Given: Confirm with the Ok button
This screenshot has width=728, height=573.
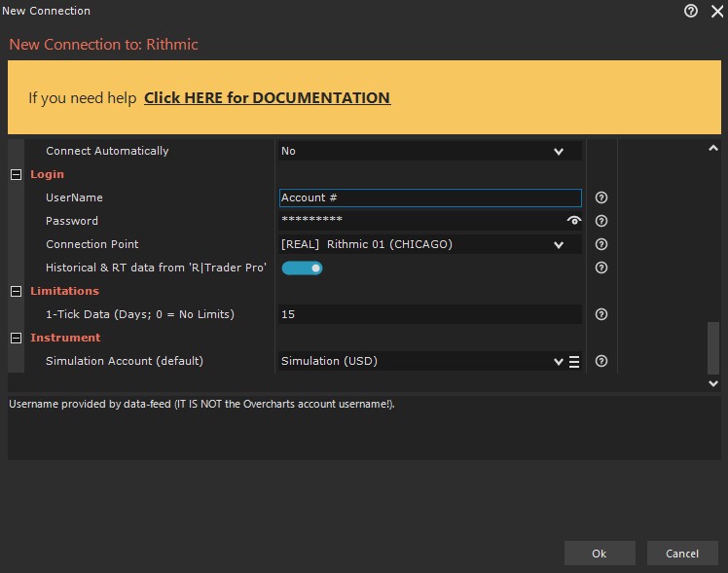Looking at the screenshot, I should click(600, 554).
